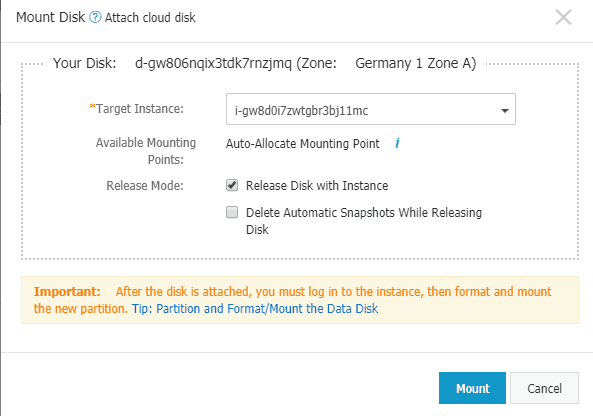Viewport: 593px width, 416px height.
Task: Click the Delete Automatic Snapshots label text
Action: [x=364, y=221]
